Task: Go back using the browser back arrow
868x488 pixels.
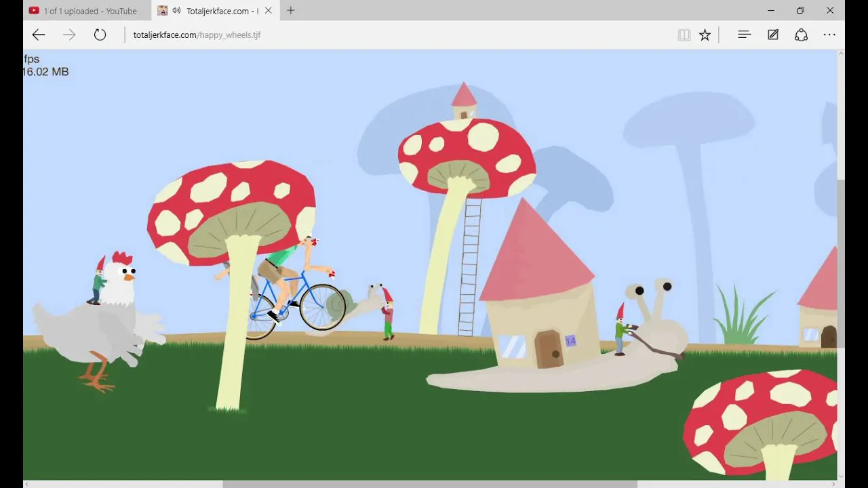Action: point(39,35)
